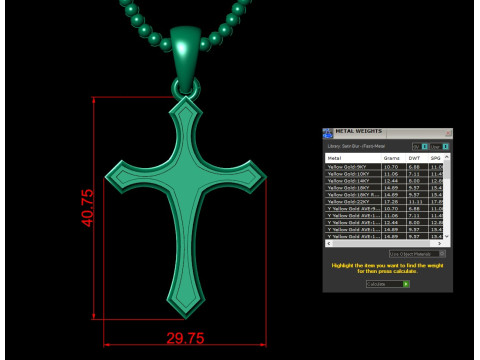Click the 29.75 width dimension label
Viewport: 480px width, 360px height.
[x=185, y=338]
